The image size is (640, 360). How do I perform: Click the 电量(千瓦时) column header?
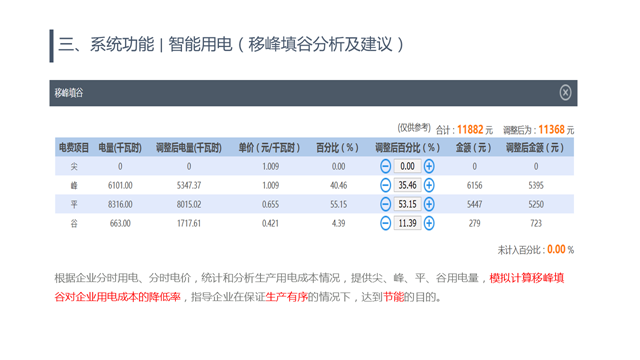120,148
